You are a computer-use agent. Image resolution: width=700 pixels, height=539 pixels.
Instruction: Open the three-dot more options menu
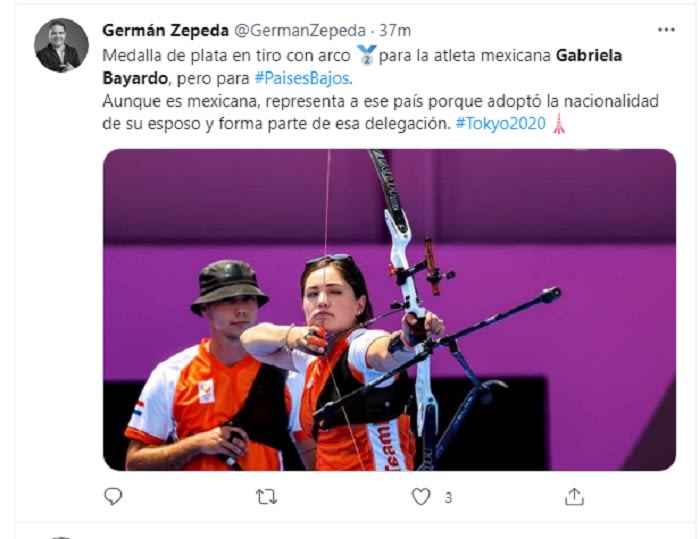[666, 30]
